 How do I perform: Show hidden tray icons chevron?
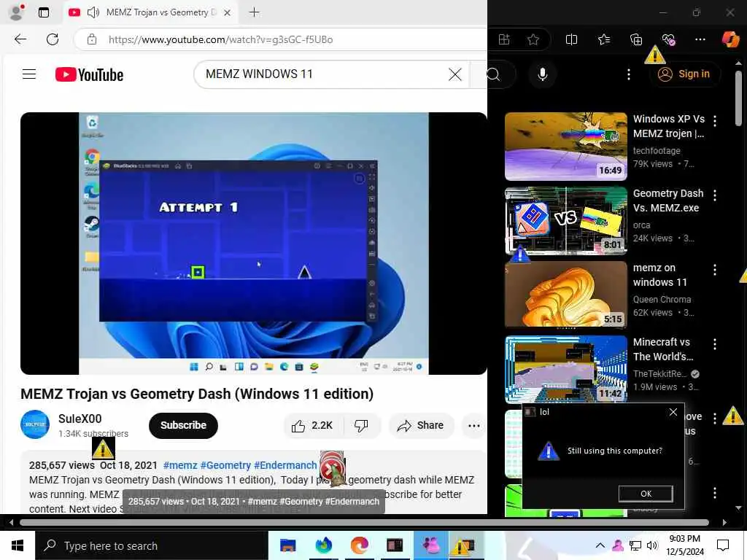[x=600, y=545]
